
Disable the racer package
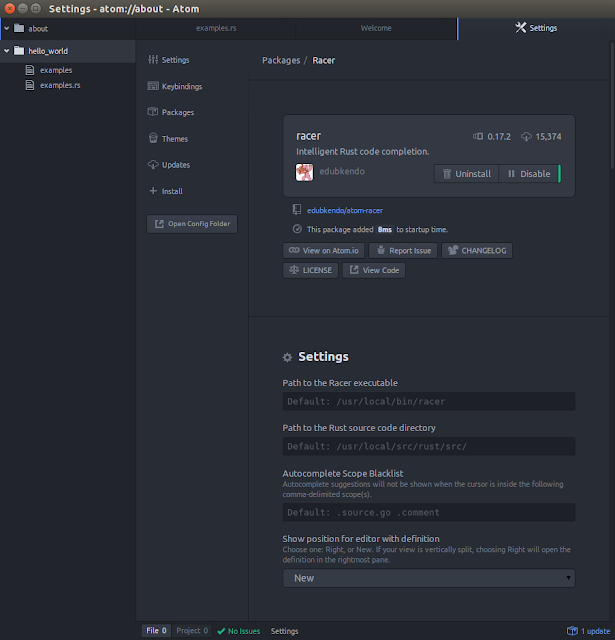coord(529,174)
